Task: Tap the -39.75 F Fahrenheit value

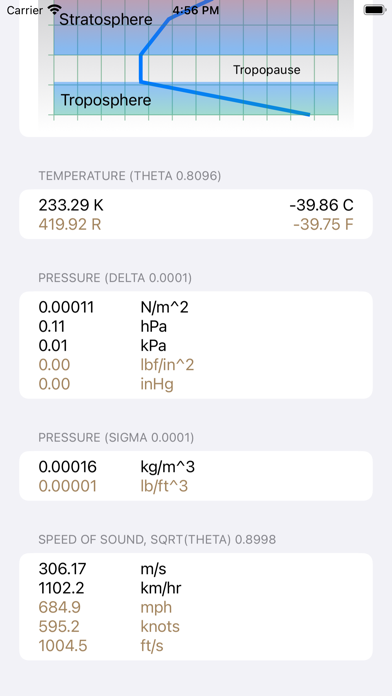Action: click(324, 225)
